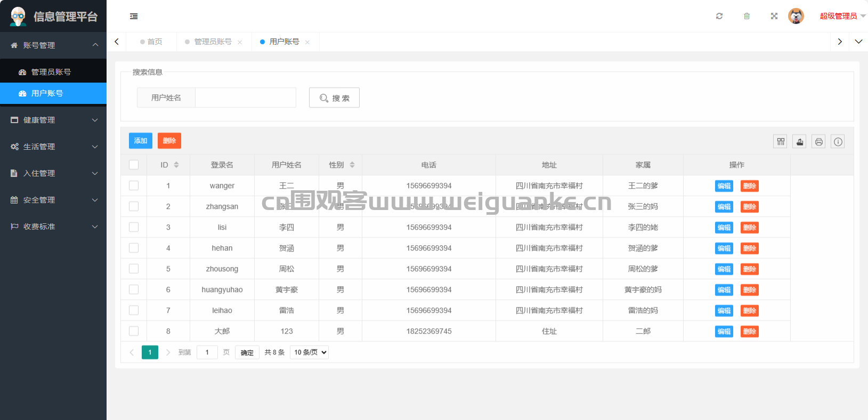Expand the 收费标准 sidebar menu
Viewport: 868px width, 420px height.
(53, 227)
